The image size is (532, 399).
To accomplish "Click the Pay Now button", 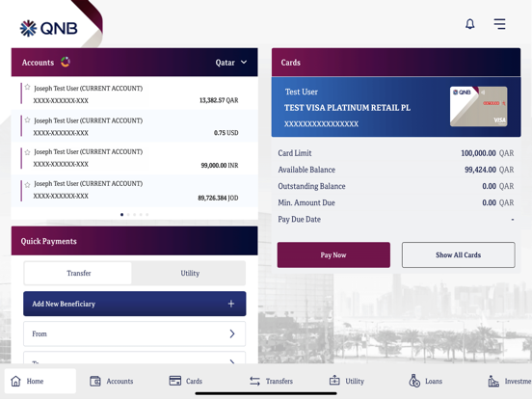I will (x=333, y=254).
